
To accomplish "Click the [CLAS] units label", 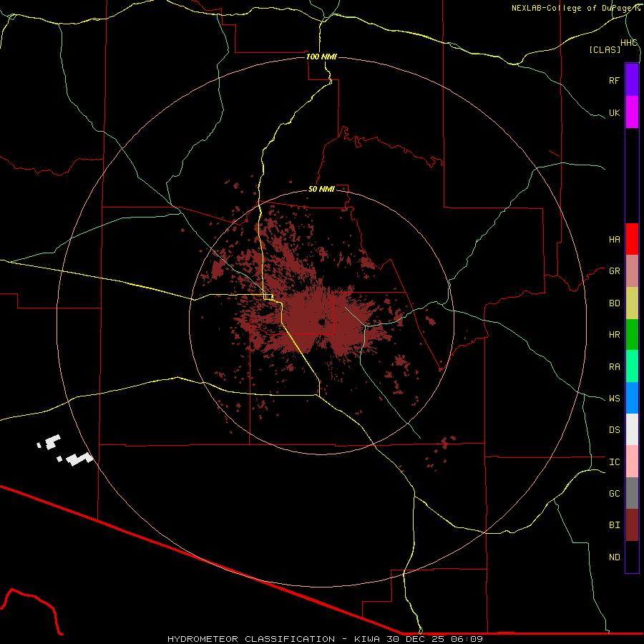I will (605, 49).
